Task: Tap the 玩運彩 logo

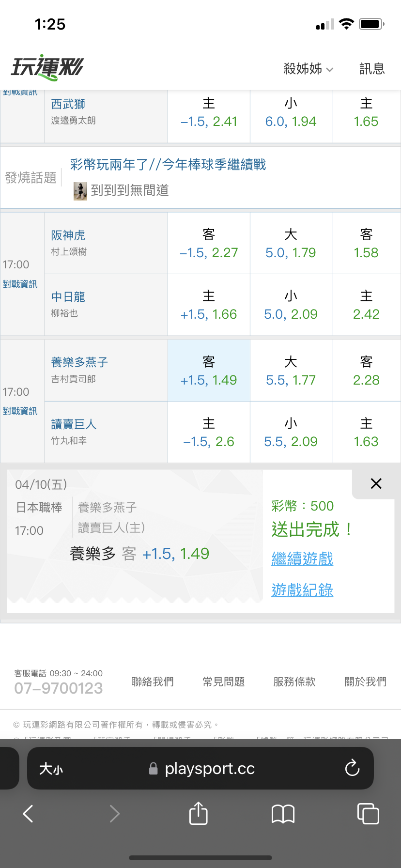Action: tap(47, 68)
